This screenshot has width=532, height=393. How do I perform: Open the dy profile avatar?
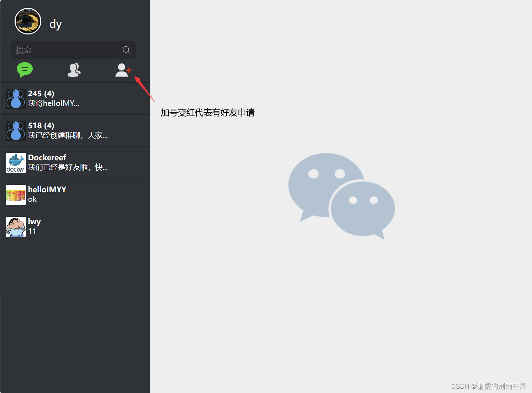click(x=28, y=21)
